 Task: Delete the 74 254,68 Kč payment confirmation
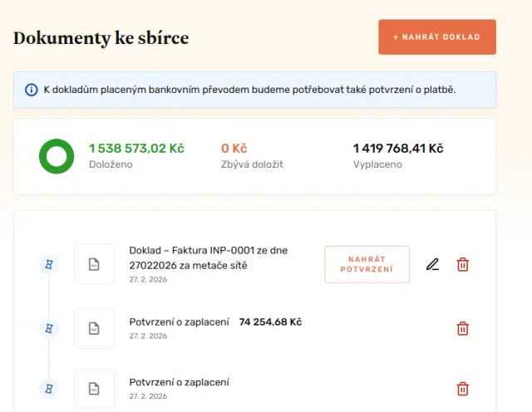[463, 329]
